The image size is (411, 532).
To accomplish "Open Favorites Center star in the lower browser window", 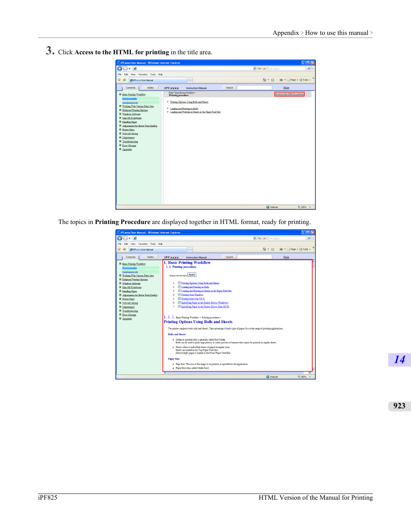I will tap(119, 249).
